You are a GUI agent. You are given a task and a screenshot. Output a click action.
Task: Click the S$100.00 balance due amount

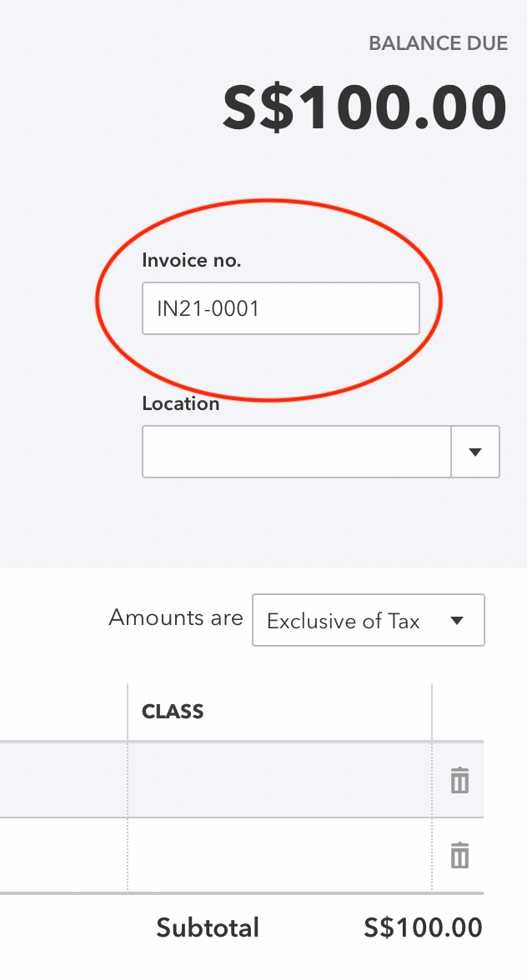[x=364, y=108]
